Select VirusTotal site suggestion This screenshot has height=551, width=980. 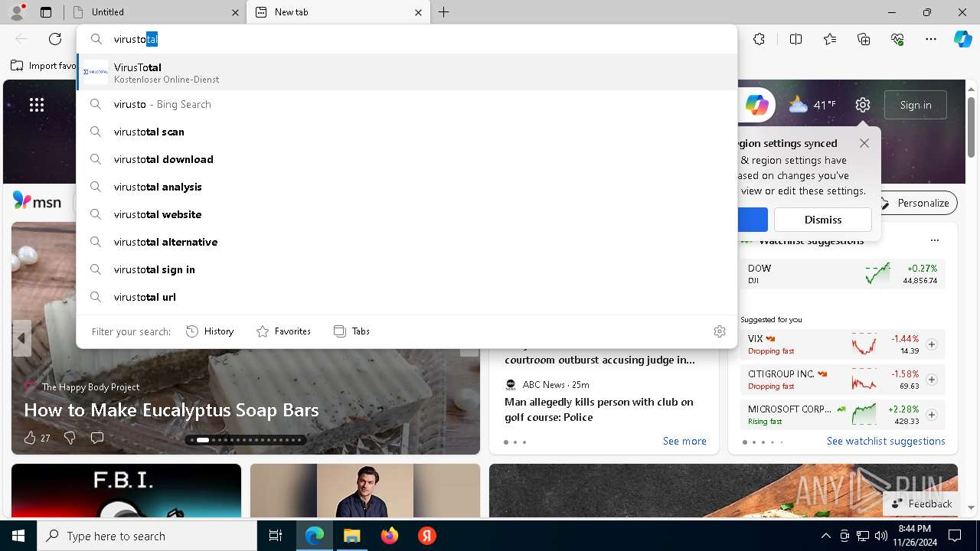click(407, 72)
